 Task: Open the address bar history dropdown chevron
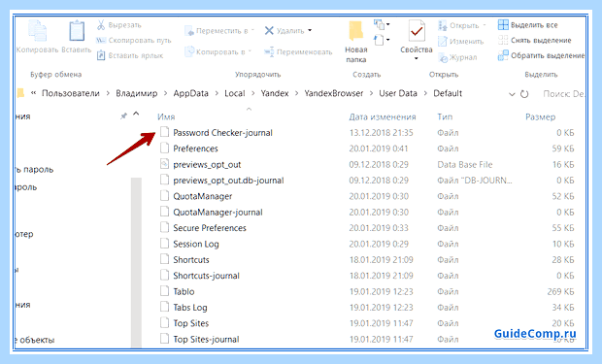coord(512,94)
